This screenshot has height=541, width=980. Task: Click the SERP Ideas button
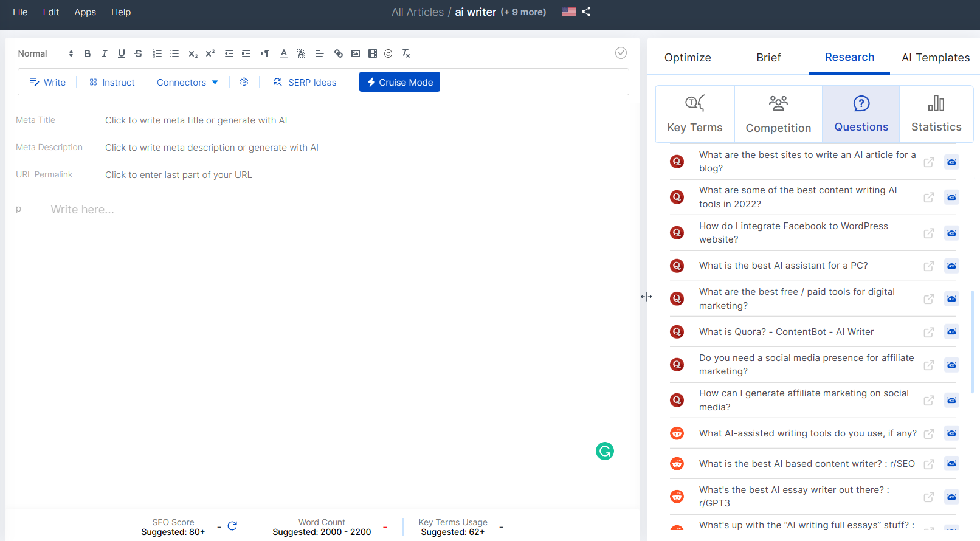305,82
